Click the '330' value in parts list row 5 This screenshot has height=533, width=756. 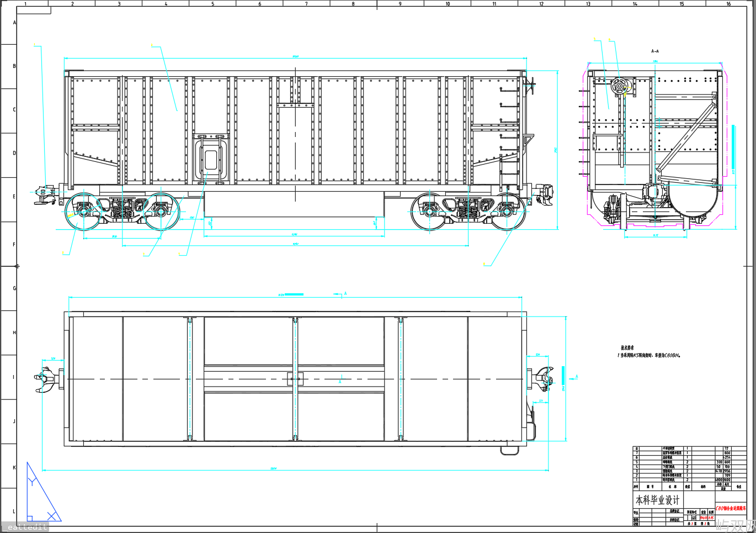tap(719, 462)
